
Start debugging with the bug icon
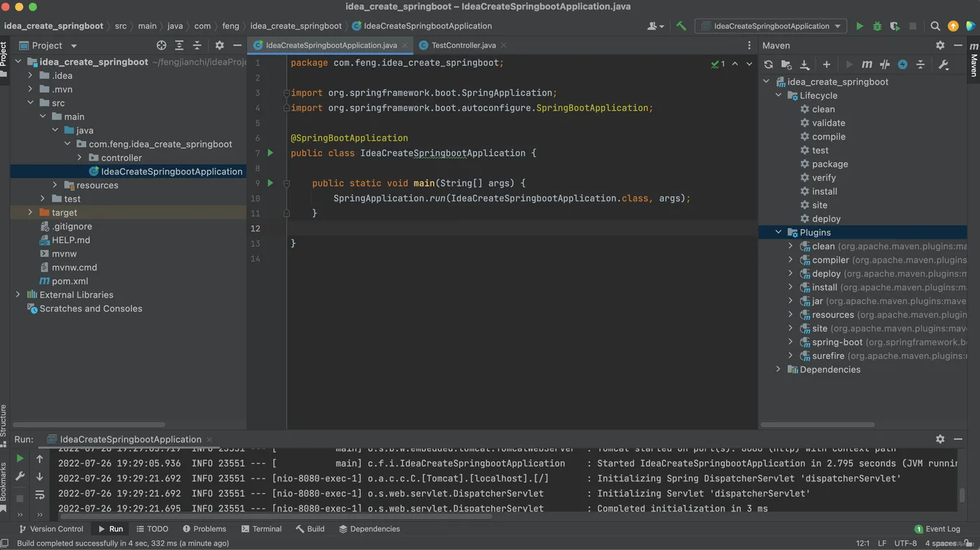click(x=877, y=26)
